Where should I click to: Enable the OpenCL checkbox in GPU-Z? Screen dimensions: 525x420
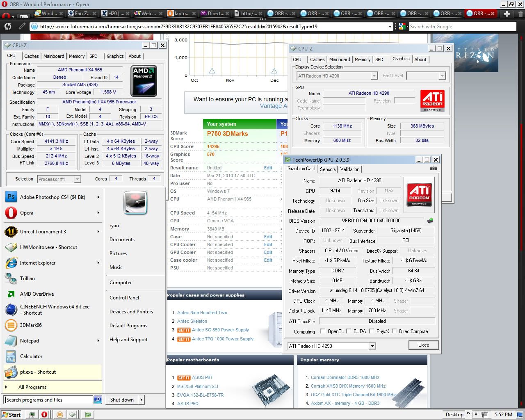tap(323, 331)
